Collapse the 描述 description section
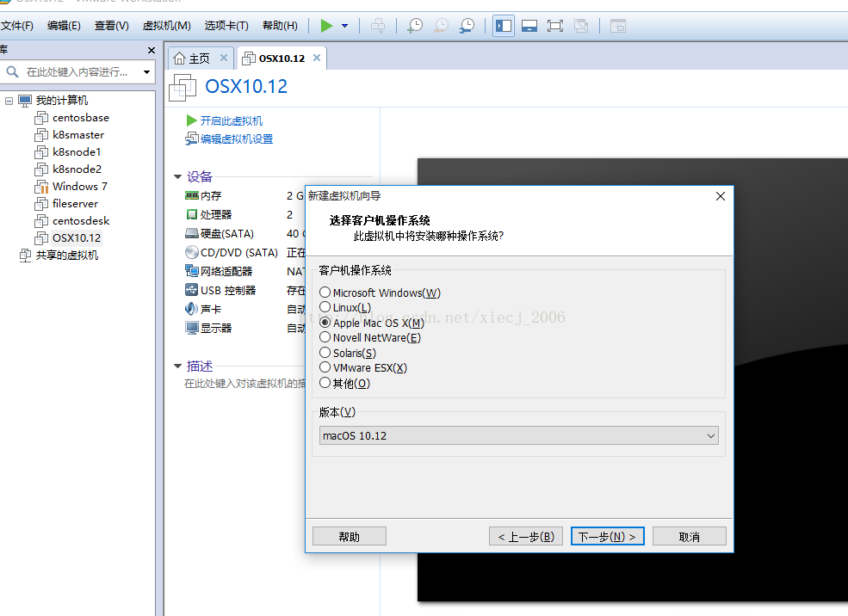This screenshot has height=616, width=848. coord(178,367)
